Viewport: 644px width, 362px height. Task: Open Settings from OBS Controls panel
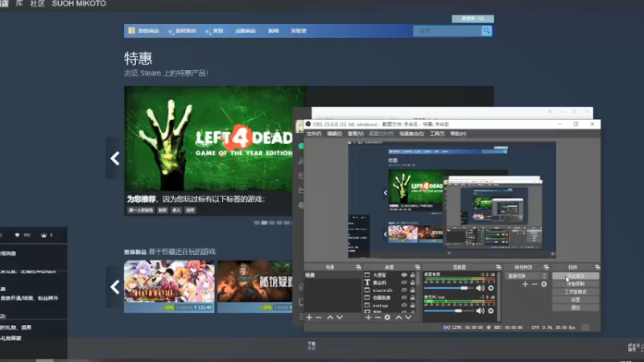[x=576, y=299]
